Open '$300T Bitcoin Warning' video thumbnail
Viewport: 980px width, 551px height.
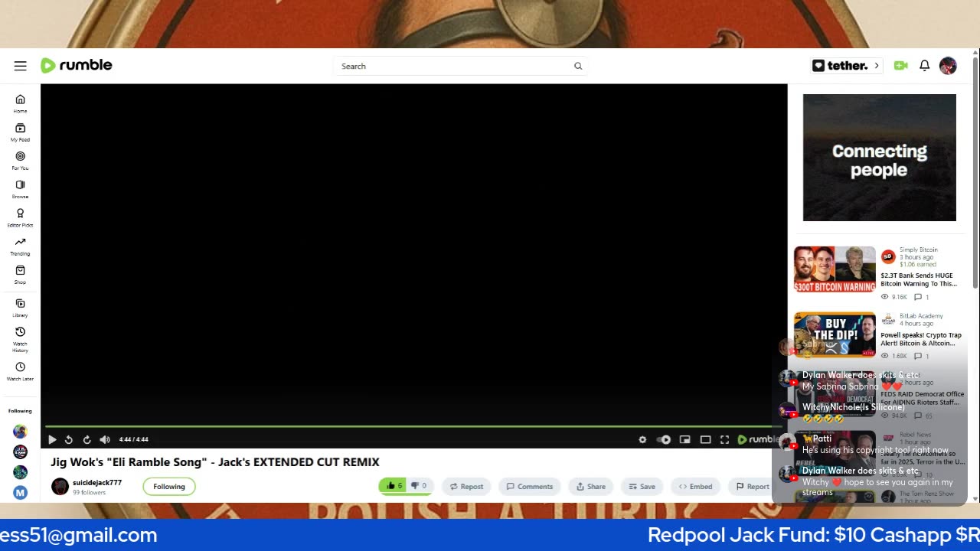[835, 269]
